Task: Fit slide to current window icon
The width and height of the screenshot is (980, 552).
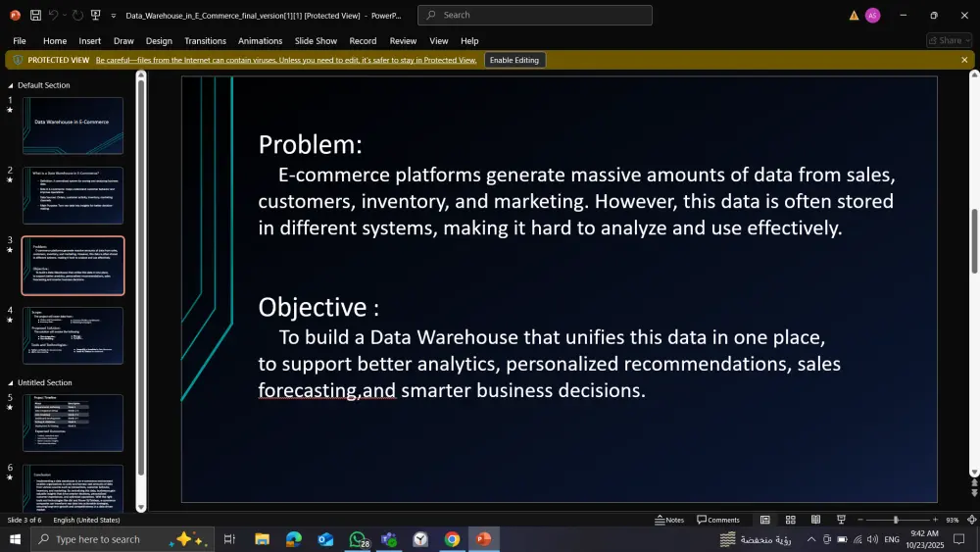Action: [x=972, y=520]
